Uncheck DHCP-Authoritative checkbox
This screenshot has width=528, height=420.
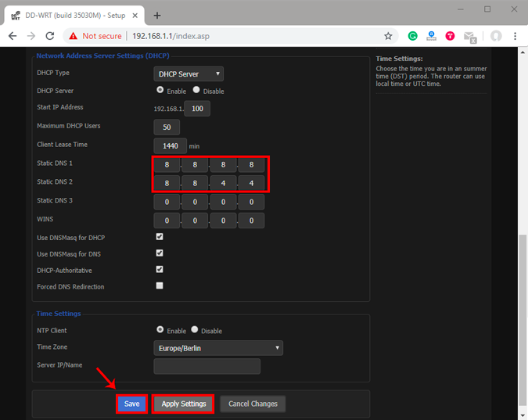coord(160,269)
